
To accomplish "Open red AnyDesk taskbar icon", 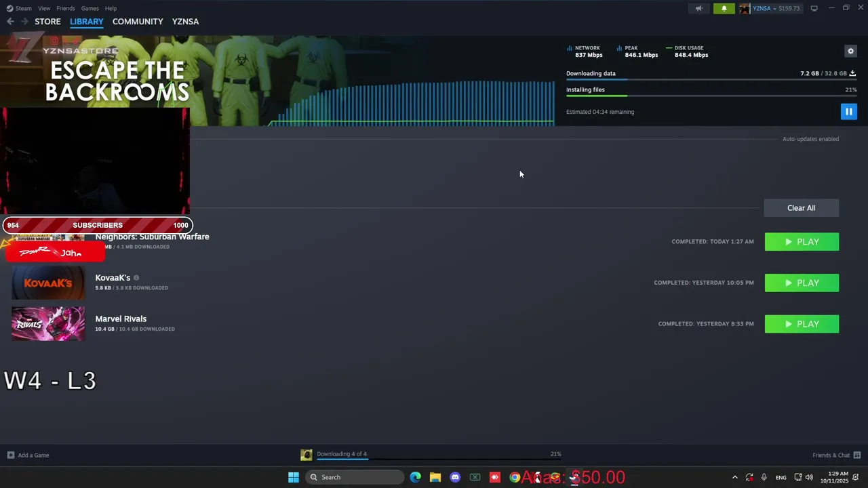I will pos(495,477).
